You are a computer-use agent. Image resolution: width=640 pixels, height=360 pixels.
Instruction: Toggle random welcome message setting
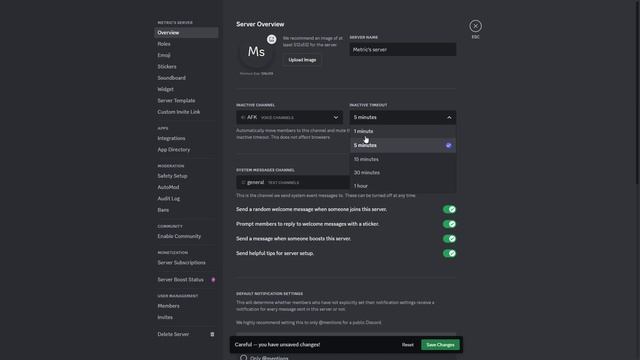point(449,209)
